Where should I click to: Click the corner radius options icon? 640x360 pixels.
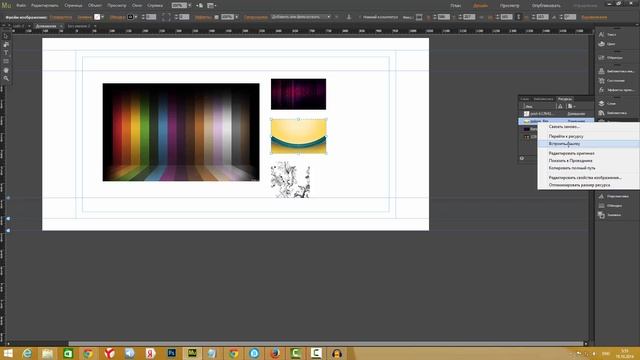click(166, 17)
